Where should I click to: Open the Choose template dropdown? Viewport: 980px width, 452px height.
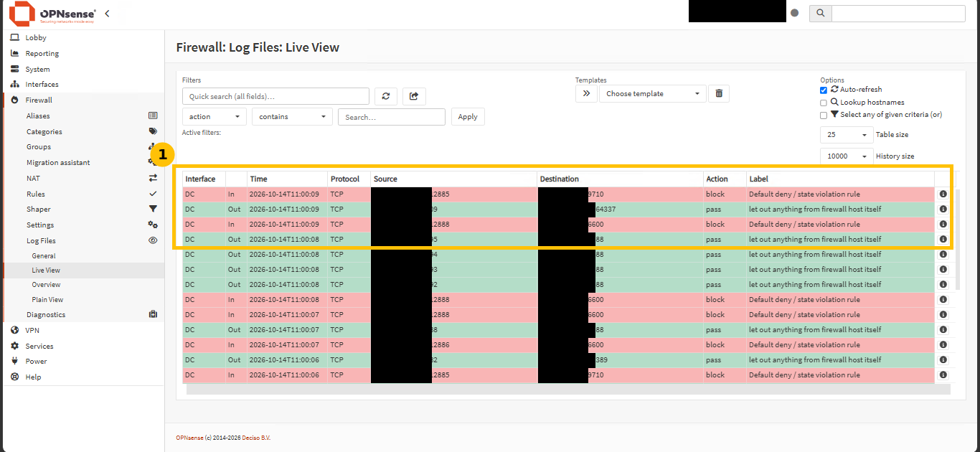pos(653,93)
